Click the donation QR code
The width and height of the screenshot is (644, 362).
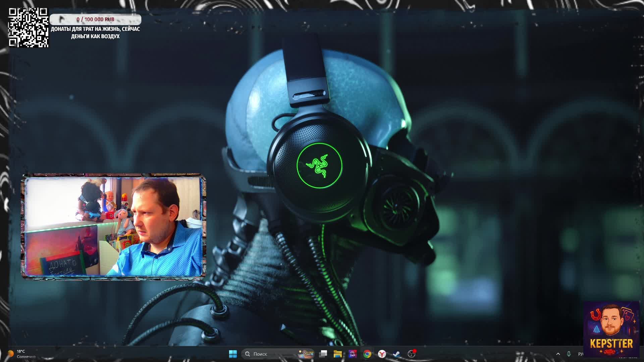(29, 27)
